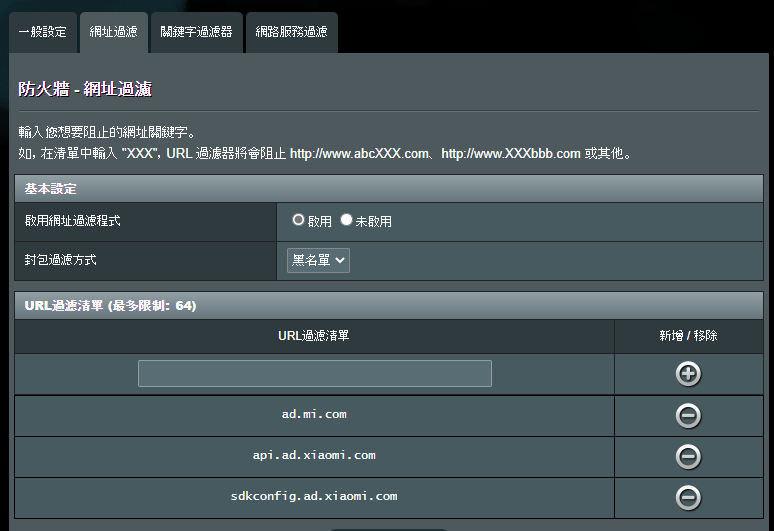774x531 pixels.
Task: Click the 新增 / 移除 column header
Action: click(x=688, y=336)
